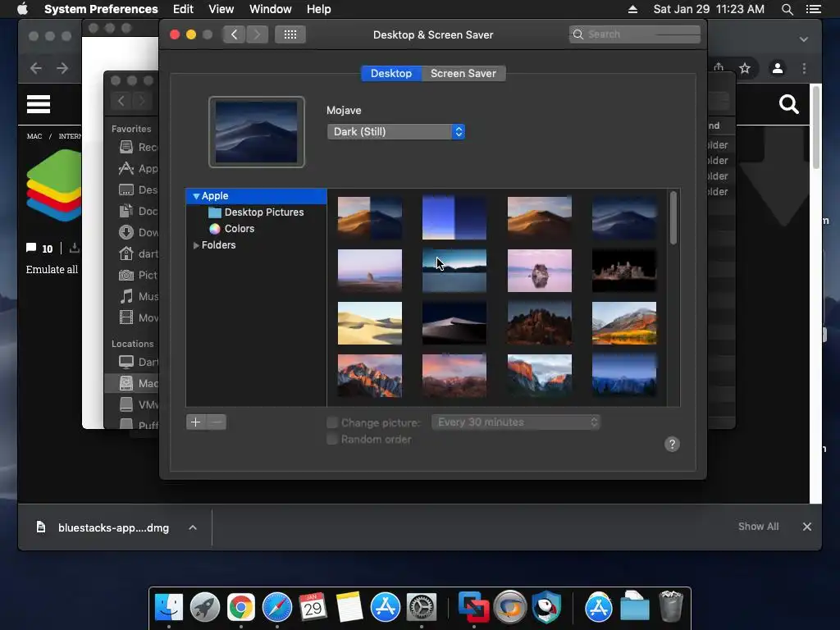The height and width of the screenshot is (630, 840).
Task: Open the Help menu
Action: pyautogui.click(x=319, y=9)
